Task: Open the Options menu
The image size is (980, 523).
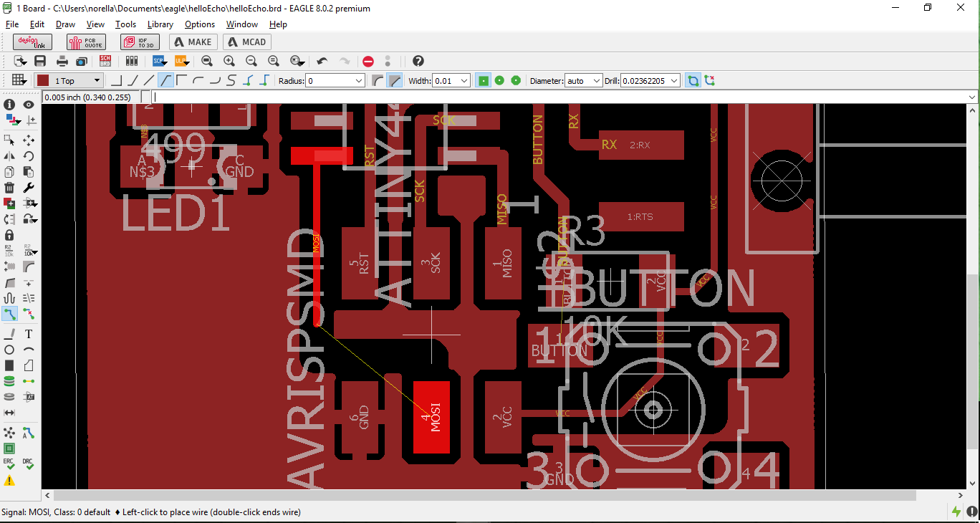Action: pyautogui.click(x=200, y=24)
